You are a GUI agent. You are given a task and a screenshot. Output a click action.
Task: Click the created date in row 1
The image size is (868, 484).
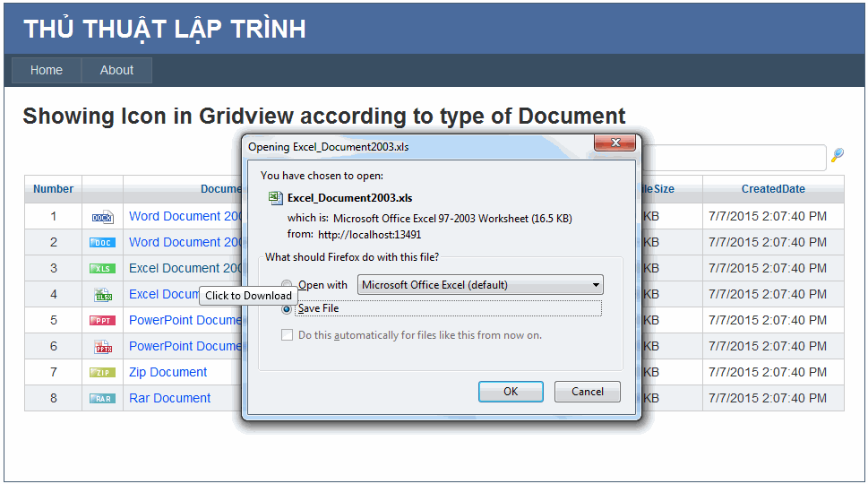point(768,216)
